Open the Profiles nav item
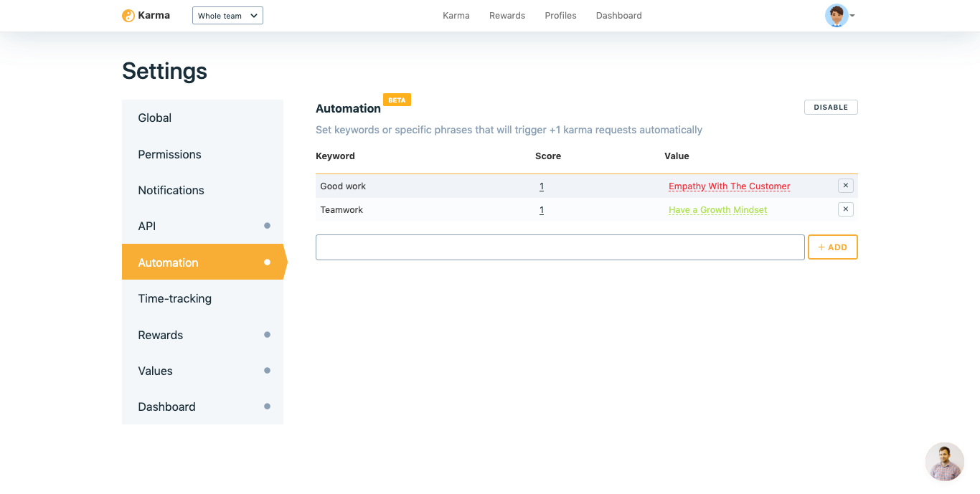Screen dimensions: 980x494 click(x=560, y=16)
